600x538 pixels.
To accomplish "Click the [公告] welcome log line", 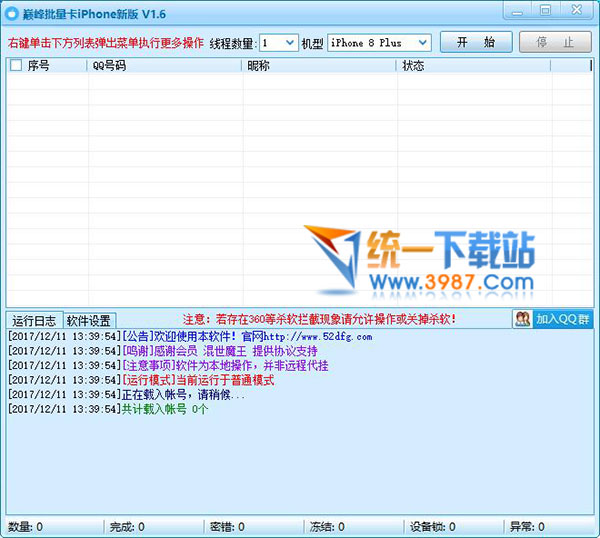I will coord(190,337).
